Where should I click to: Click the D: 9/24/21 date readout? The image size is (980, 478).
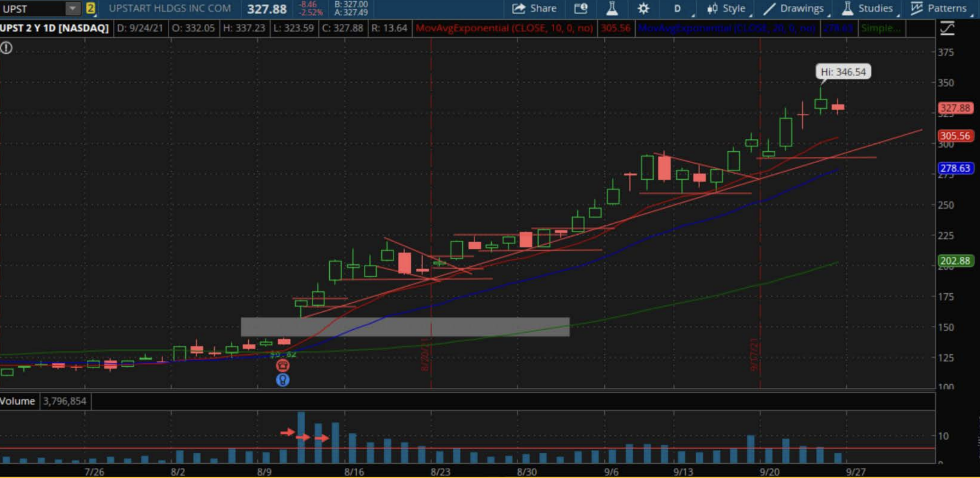(140, 28)
